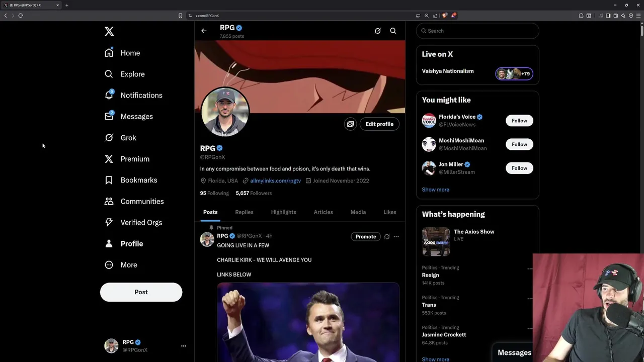This screenshot has height=362, width=644.
Task: Open Premium via its X icon
Action: pyautogui.click(x=109, y=159)
